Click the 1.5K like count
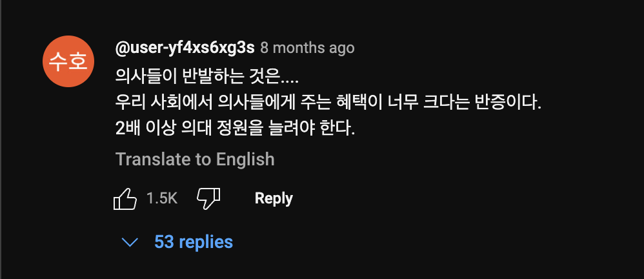This screenshot has width=644, height=279. (162, 199)
